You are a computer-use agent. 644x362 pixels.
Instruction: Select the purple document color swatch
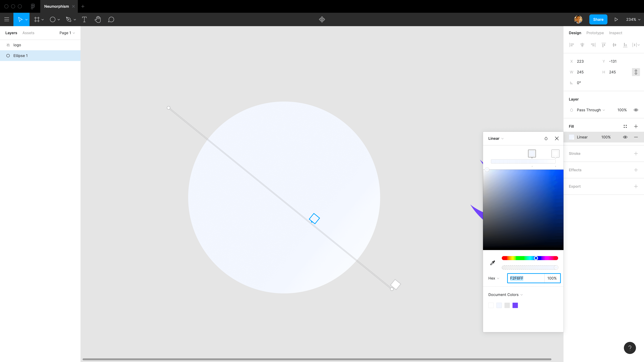point(515,305)
